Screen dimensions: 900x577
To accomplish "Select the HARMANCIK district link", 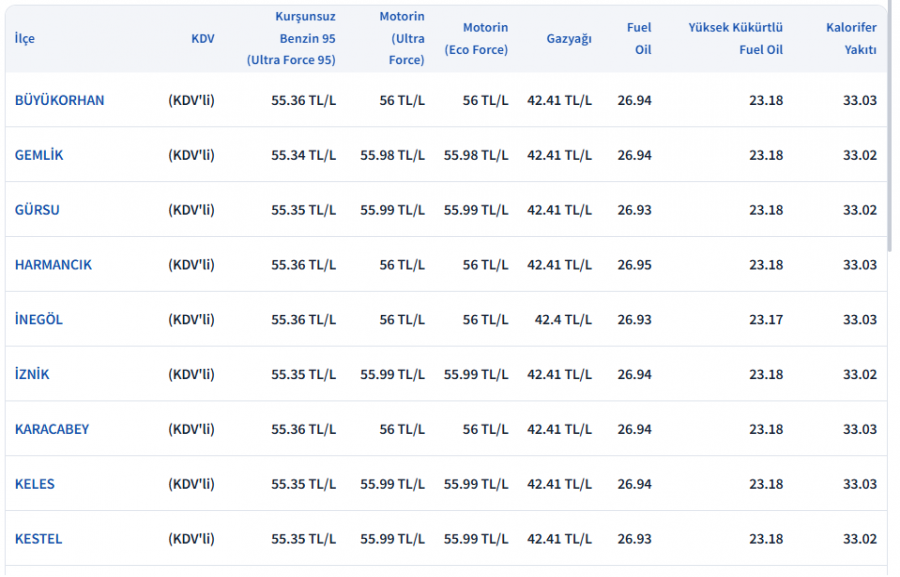I will tap(53, 265).
